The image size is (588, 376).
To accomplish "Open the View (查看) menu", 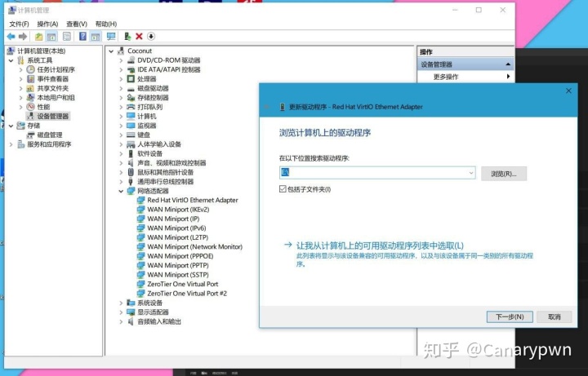I will [x=77, y=24].
